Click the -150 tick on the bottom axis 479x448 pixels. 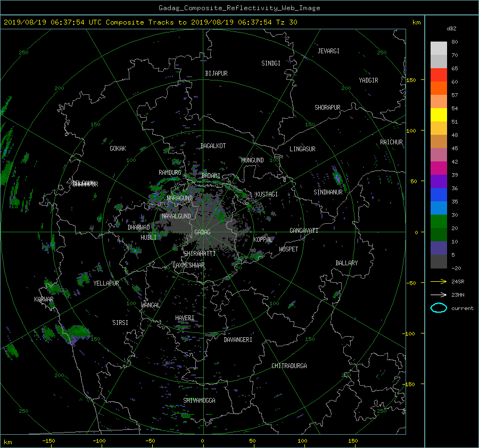(48, 441)
